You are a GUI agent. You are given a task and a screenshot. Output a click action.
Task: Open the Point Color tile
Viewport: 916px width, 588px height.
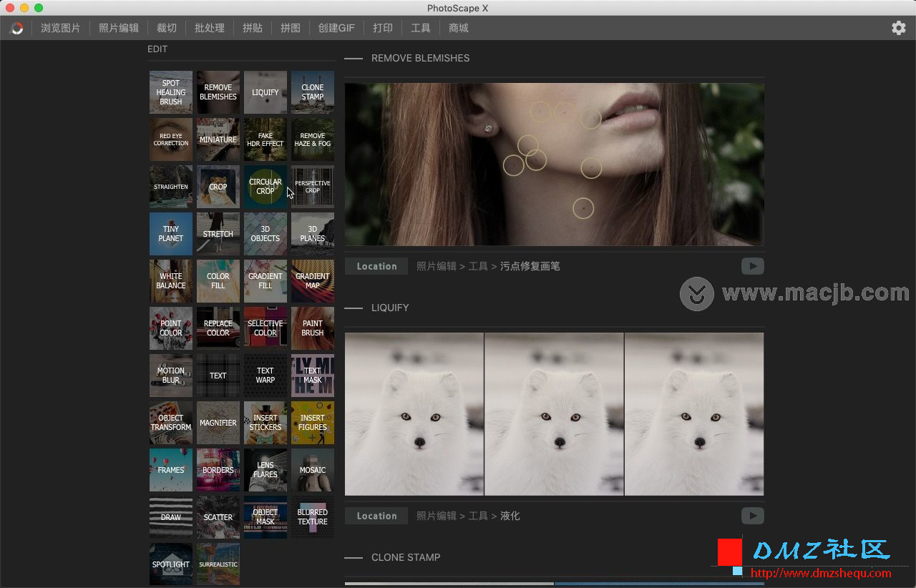171,328
